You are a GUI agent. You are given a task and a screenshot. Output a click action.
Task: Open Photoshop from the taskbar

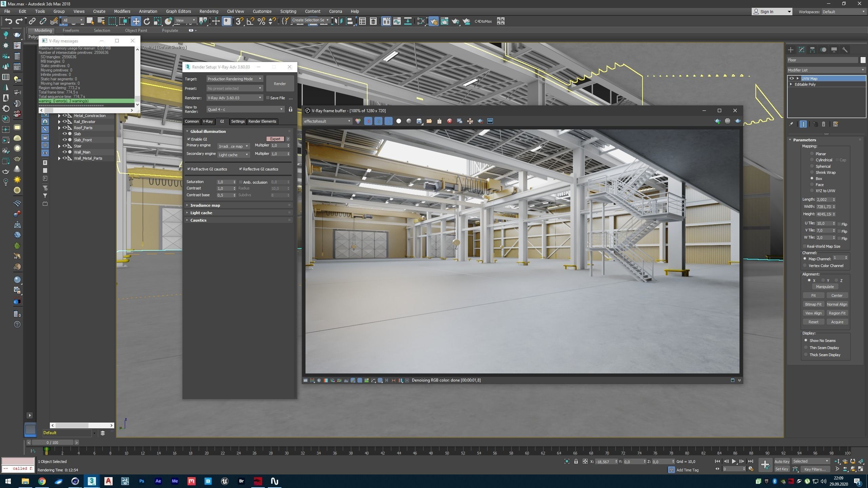coord(142,481)
